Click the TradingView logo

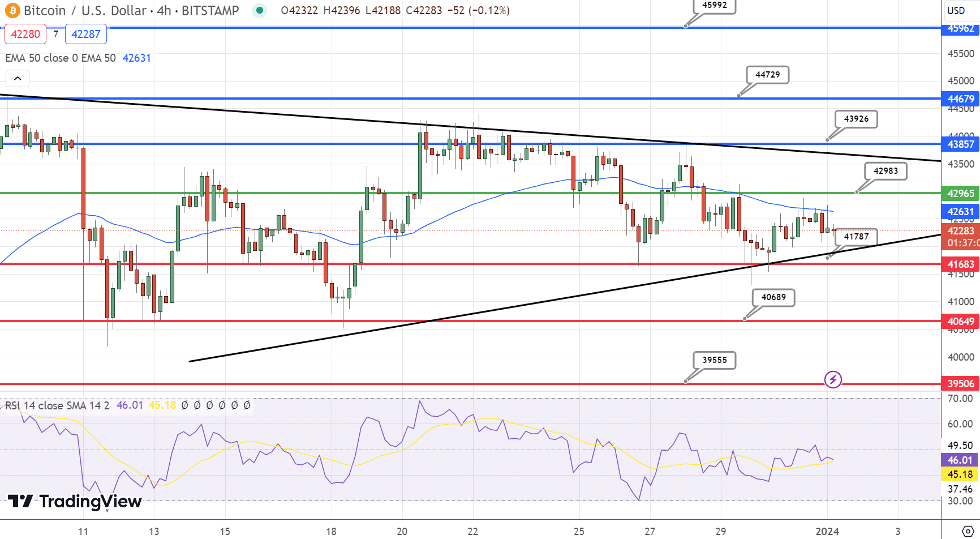click(x=75, y=502)
